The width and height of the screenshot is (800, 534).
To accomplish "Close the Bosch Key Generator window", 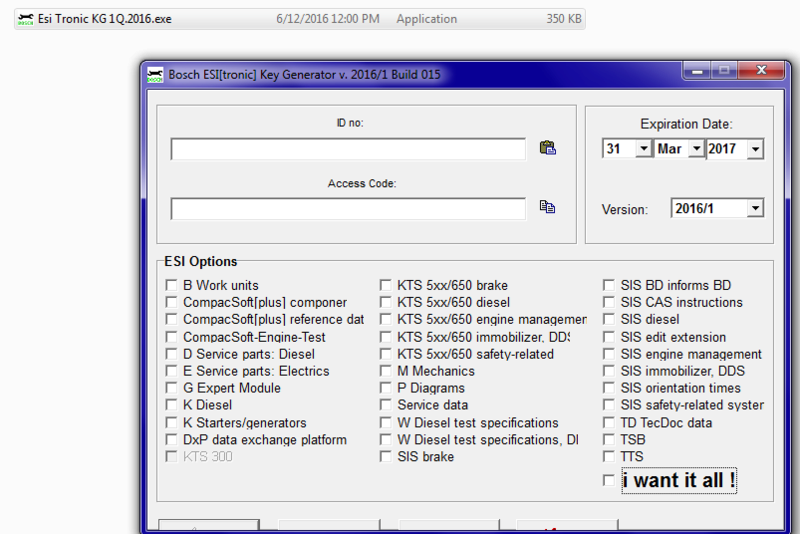I will pos(761,71).
